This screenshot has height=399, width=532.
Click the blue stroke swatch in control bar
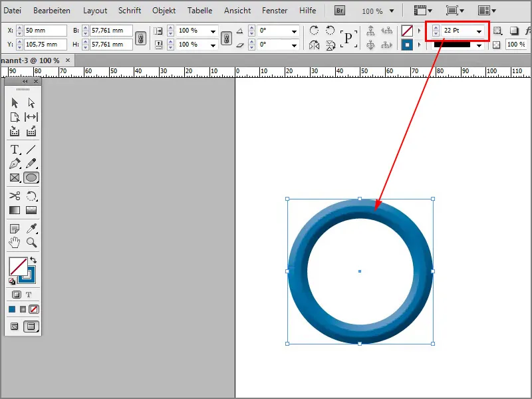tap(407, 45)
